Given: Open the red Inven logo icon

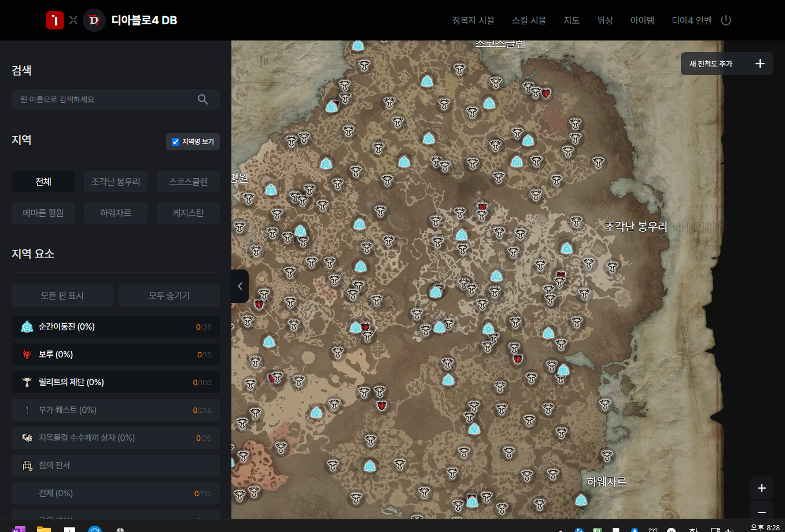Looking at the screenshot, I should point(55,20).
